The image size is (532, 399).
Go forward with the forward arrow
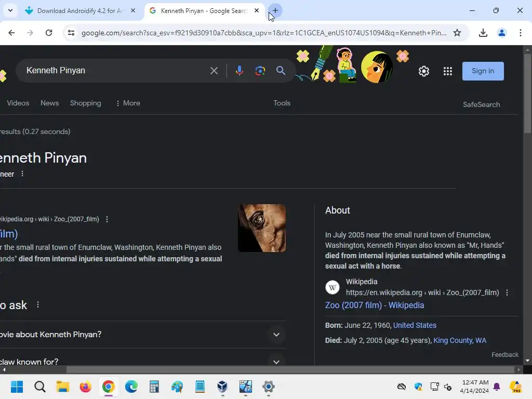pos(30,33)
